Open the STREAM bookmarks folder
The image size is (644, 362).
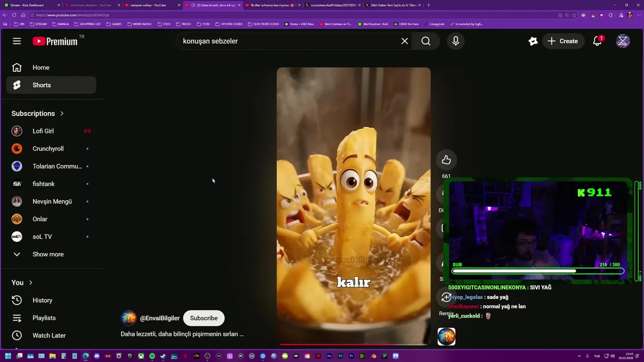click(38, 24)
